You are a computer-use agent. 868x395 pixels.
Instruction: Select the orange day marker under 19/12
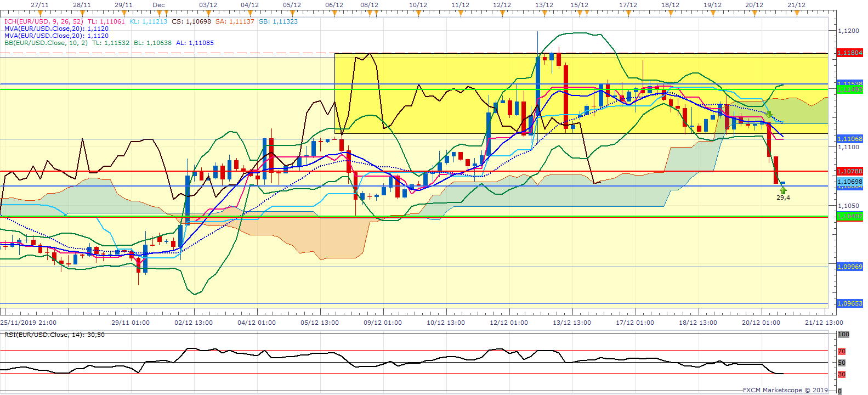pyautogui.click(x=713, y=12)
